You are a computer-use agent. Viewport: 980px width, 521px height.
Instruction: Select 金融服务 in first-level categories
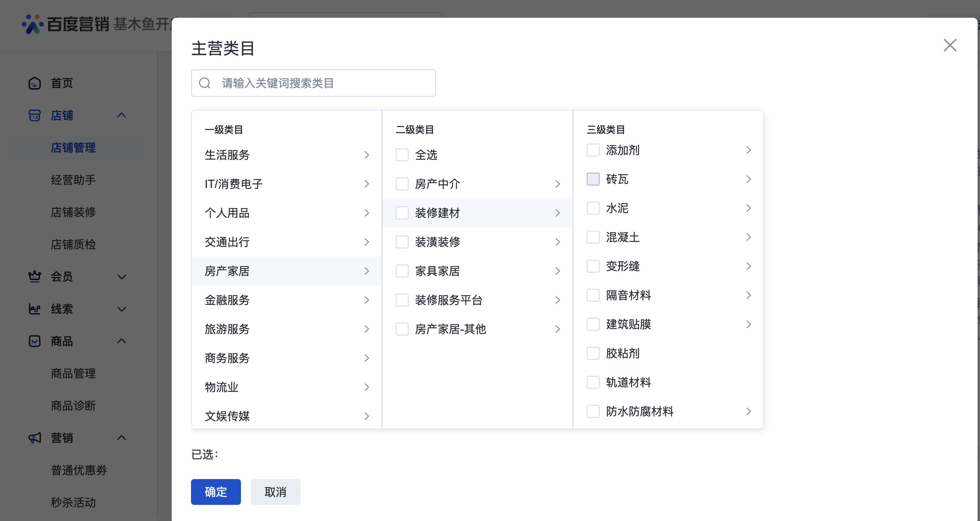[227, 300]
